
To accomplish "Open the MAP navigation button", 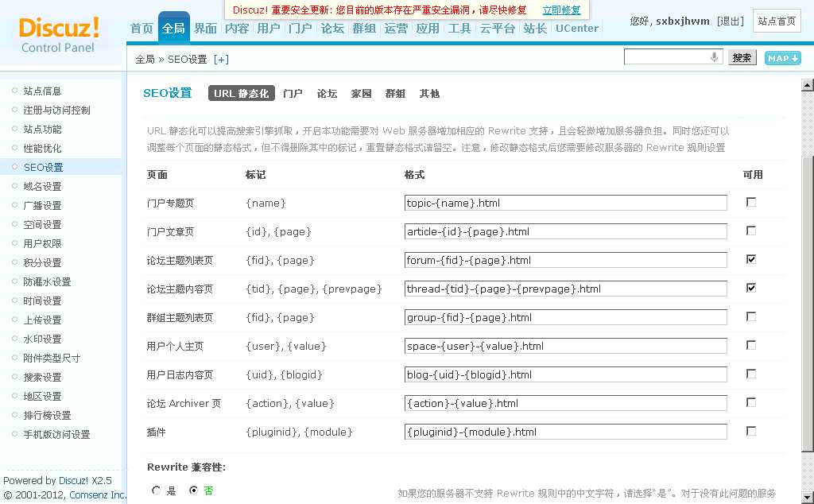I will [782, 58].
